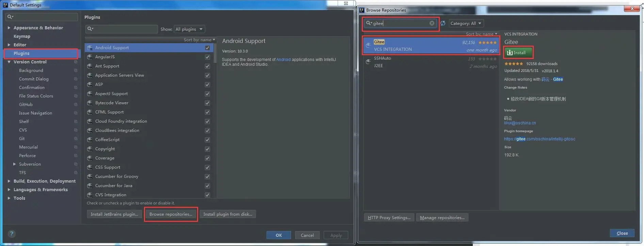The image size is (644, 246).
Task: Click the Coverage plugin icon
Action: 90,158
